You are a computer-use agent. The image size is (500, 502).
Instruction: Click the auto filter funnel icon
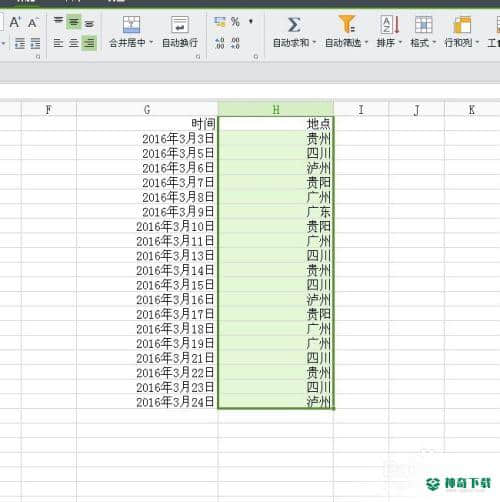tap(346, 24)
